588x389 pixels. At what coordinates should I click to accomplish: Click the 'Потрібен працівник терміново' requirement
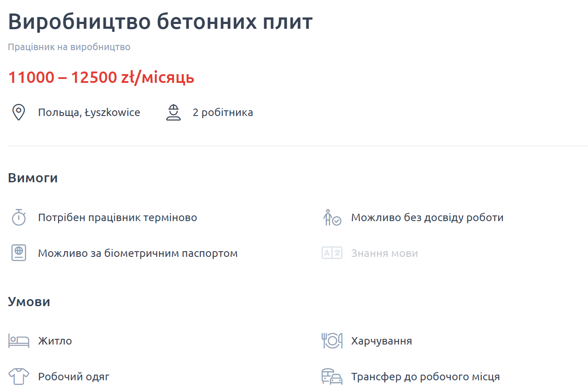[x=117, y=217]
